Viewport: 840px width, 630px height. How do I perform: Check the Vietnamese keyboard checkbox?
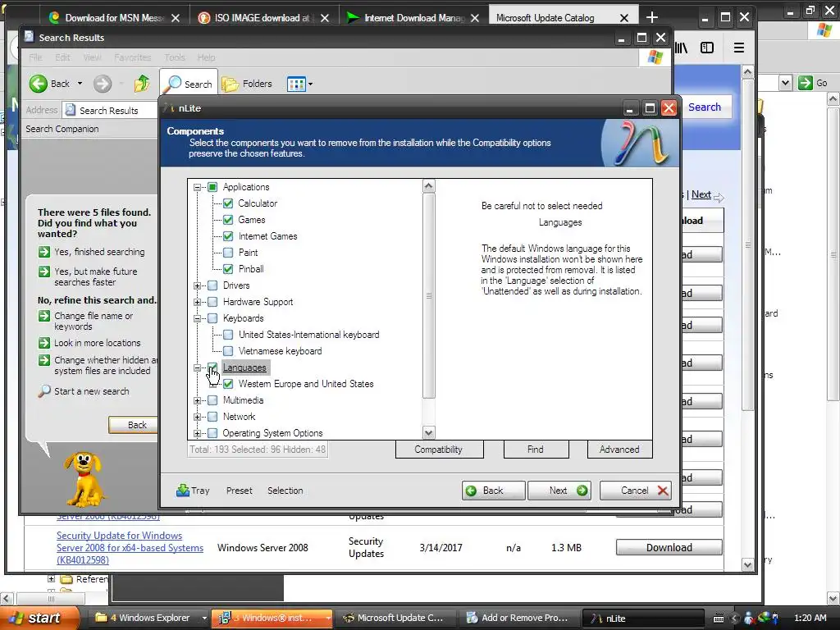(x=228, y=351)
